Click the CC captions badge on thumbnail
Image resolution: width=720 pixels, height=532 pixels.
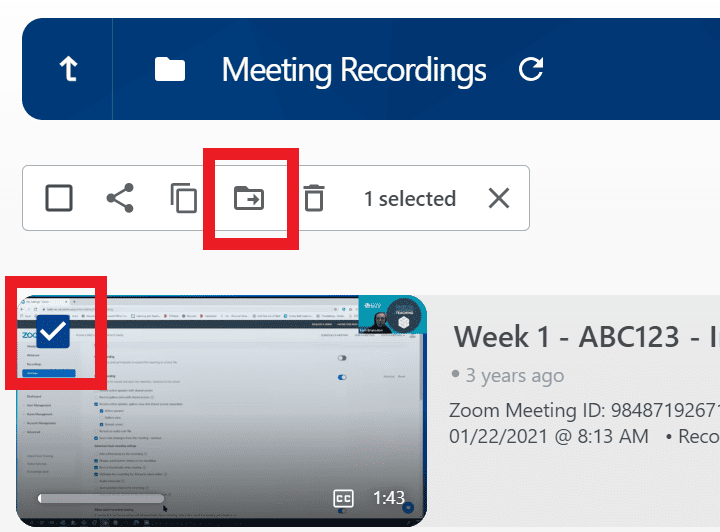pos(344,498)
